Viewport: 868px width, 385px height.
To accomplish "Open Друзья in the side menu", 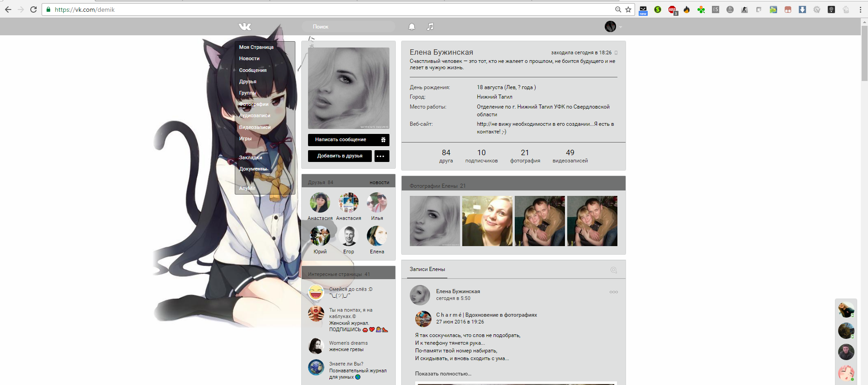I will pos(248,81).
